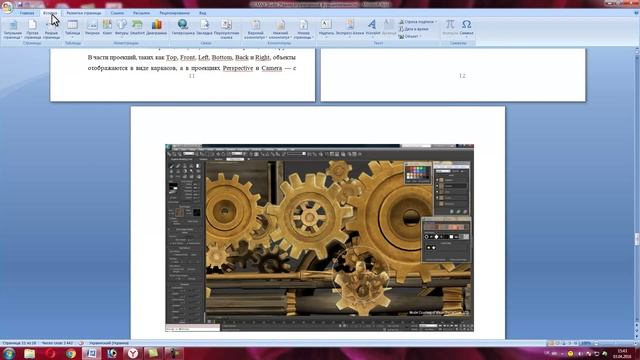Insert Date and Time (Дата и время)
Image resolution: width=640 pixels, height=360 pixels.
414,29
